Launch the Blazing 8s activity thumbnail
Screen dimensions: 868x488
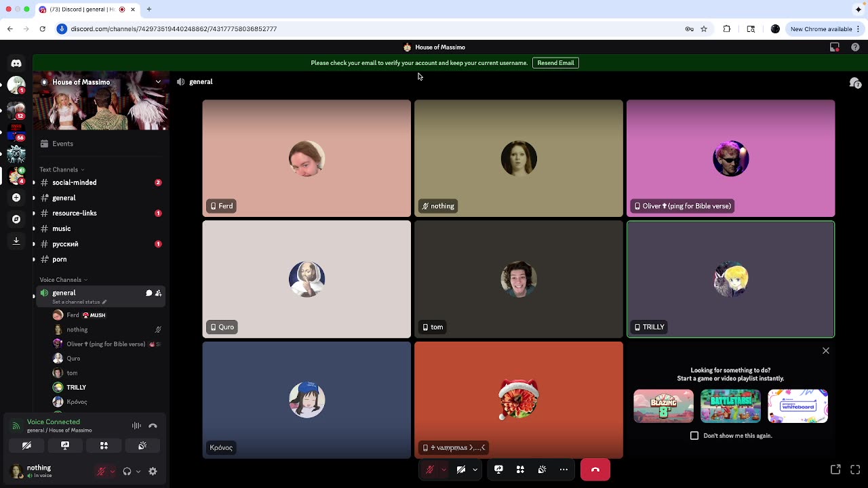[663, 406]
